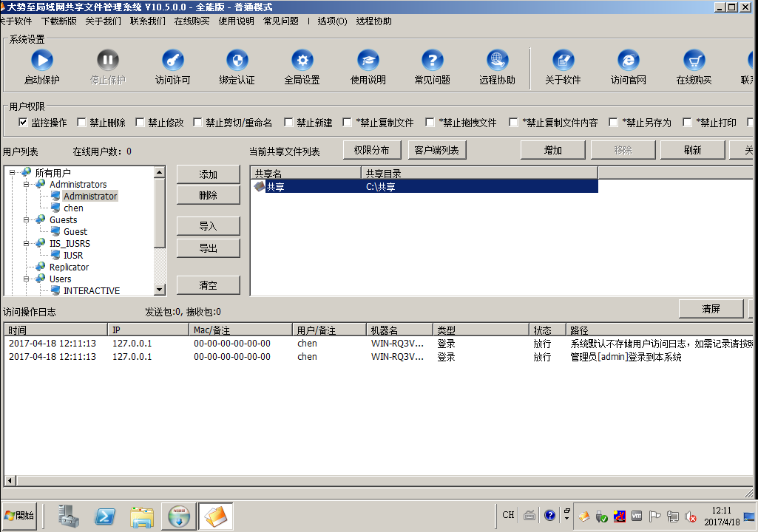Click the 访问许可 key icon
The width and height of the screenshot is (758, 532).
tap(172, 61)
